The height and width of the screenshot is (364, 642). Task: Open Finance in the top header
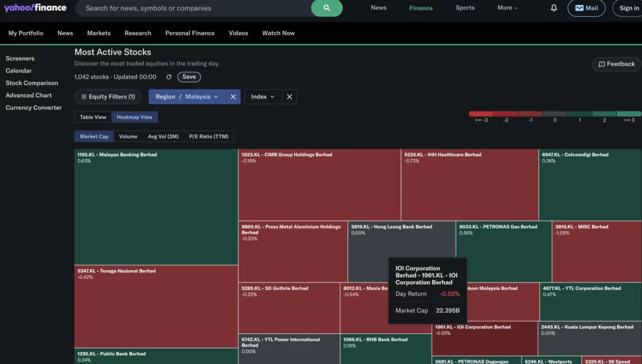(x=421, y=8)
